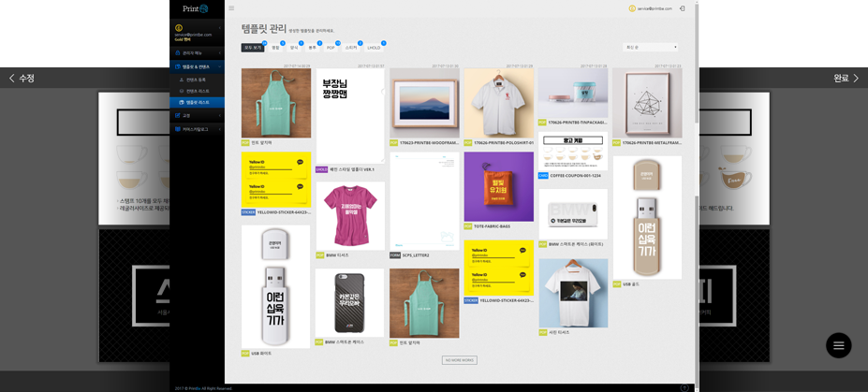Open the white polo shirt thumbnail
868x392 pixels.
tap(499, 103)
